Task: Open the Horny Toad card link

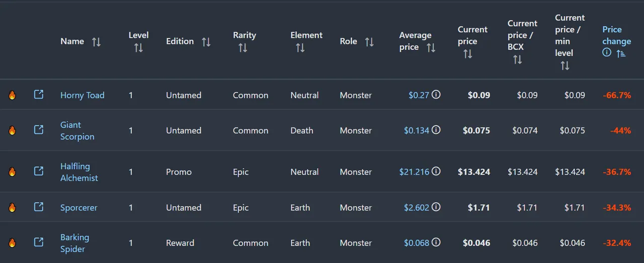Action: click(83, 95)
